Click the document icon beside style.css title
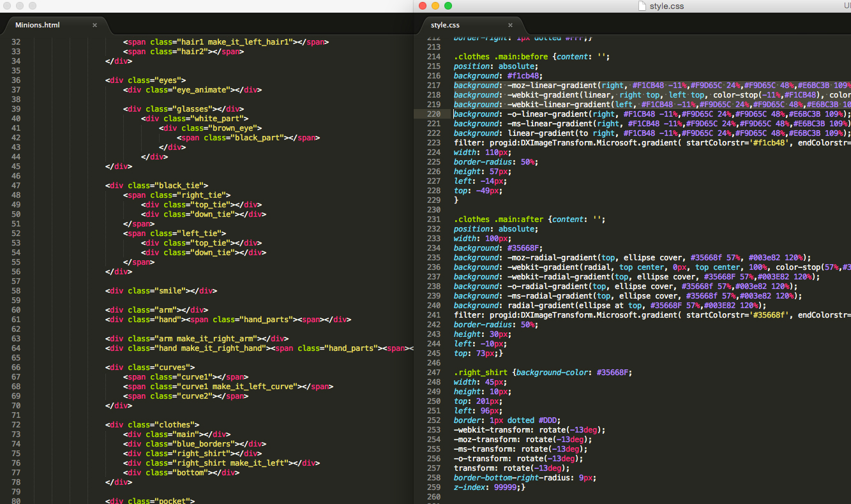Viewport: 851px width, 504px height. point(641,6)
